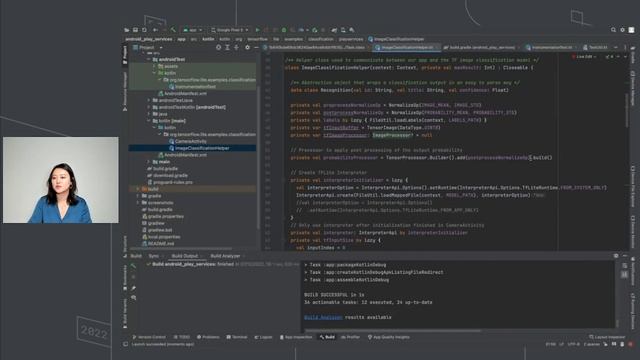The width and height of the screenshot is (640, 360).
Task: Open the Logcat tool window
Action: [263, 337]
